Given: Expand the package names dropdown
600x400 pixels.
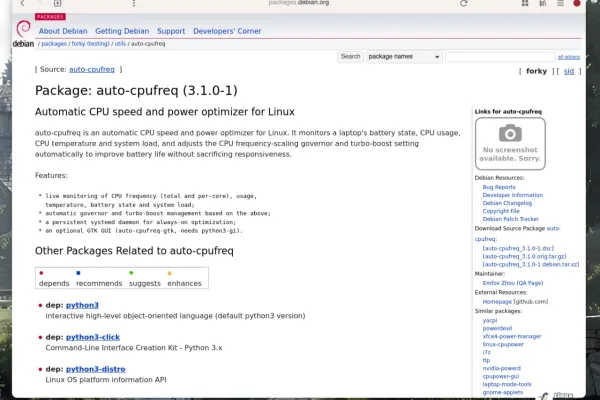Looking at the screenshot, I should (x=404, y=57).
